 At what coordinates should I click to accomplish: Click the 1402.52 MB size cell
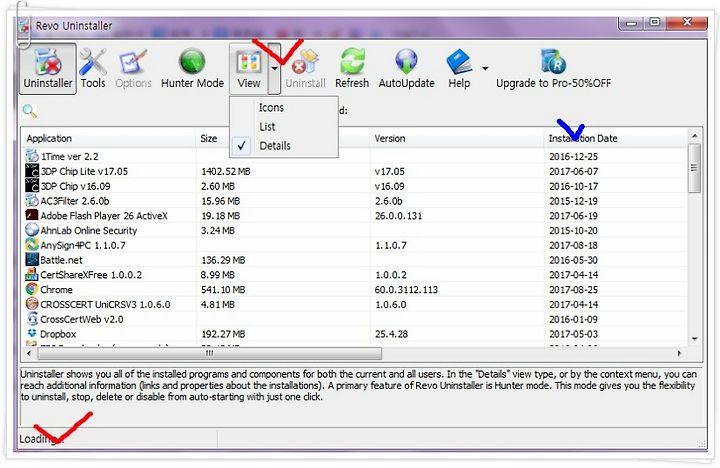tap(225, 171)
